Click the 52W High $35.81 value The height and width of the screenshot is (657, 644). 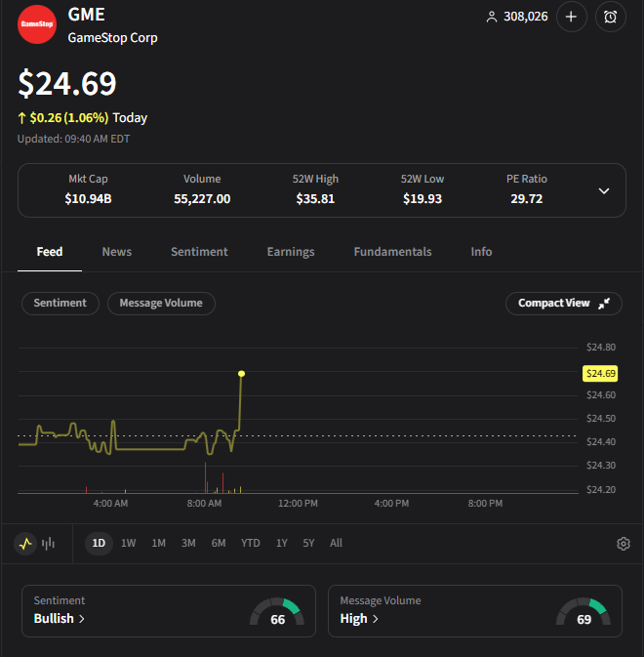(x=315, y=198)
